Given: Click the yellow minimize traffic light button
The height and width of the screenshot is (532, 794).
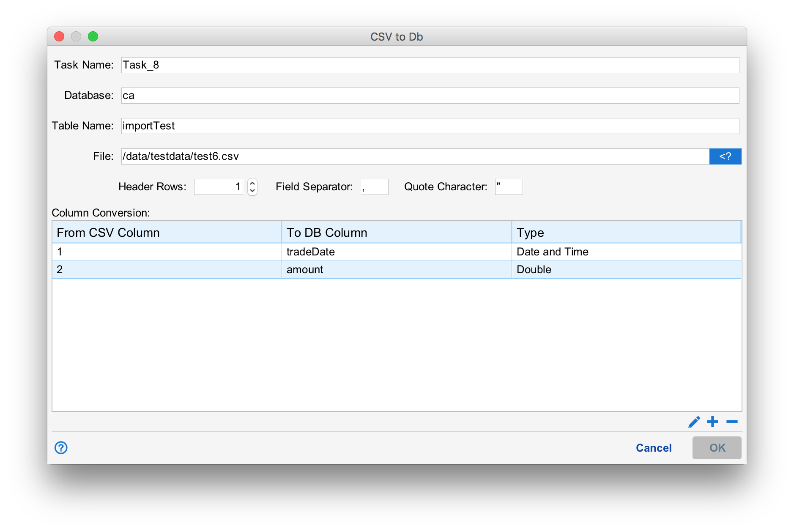Looking at the screenshot, I should [76, 36].
